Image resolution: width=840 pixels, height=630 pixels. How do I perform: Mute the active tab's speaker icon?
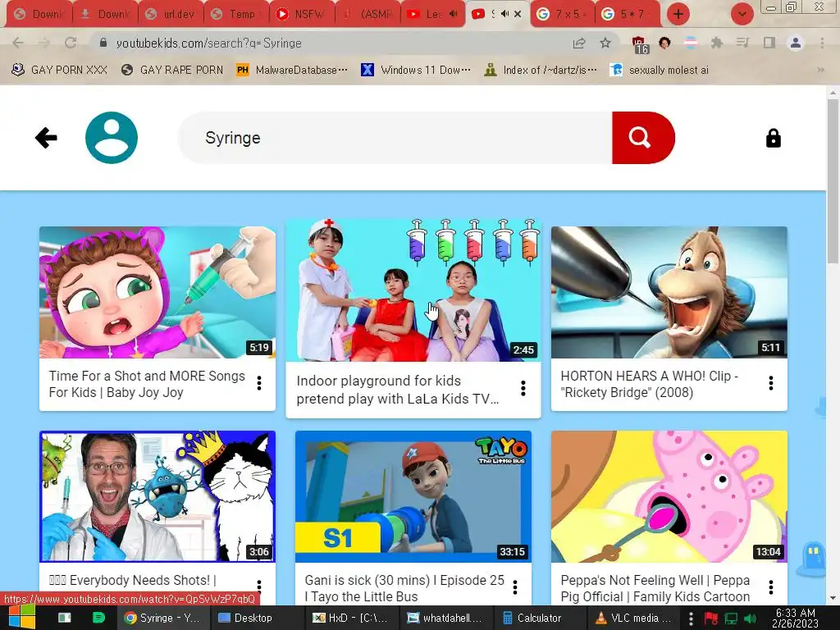pyautogui.click(x=504, y=14)
